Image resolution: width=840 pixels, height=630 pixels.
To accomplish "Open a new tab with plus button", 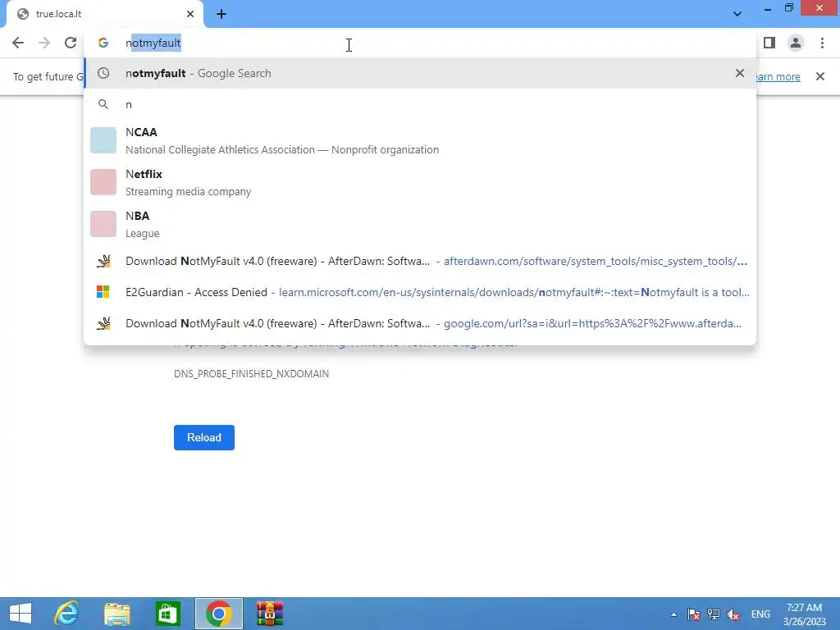I will click(221, 15).
